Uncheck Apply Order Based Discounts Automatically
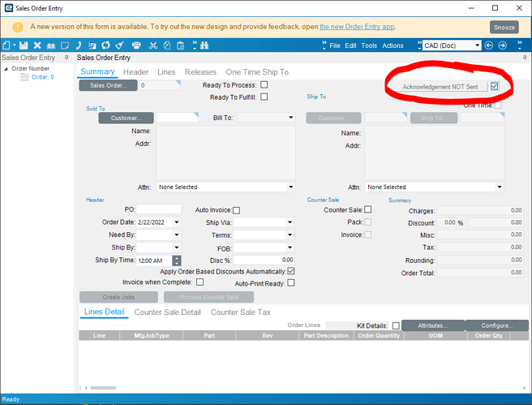The width and height of the screenshot is (532, 405). coord(291,271)
